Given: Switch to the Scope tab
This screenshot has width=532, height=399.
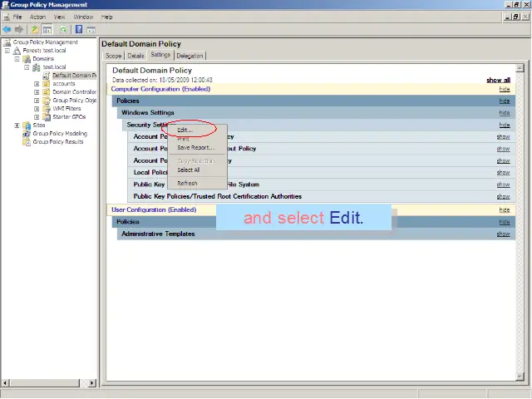Looking at the screenshot, I should pos(114,56).
